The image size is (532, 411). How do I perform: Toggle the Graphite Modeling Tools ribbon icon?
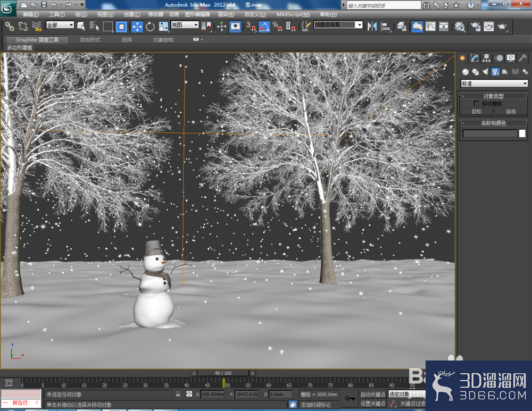(417, 26)
